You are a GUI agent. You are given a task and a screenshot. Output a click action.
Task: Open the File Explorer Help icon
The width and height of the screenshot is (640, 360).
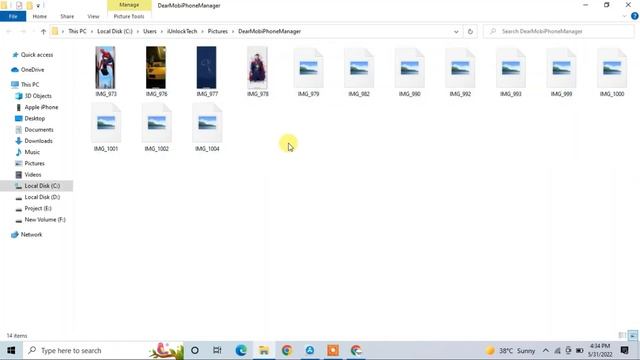click(x=635, y=16)
